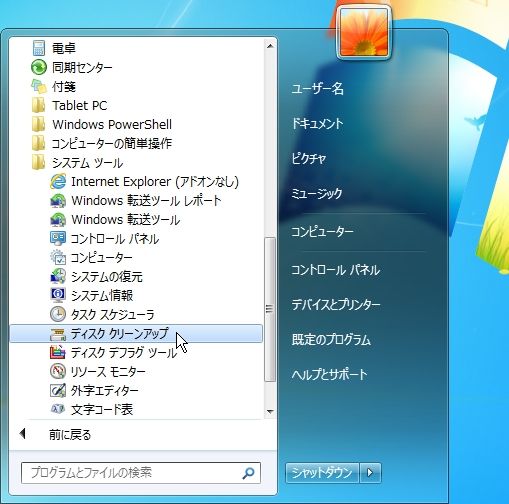509x504 pixels.
Task: Click the システム ツール folder icon
Action: click(x=39, y=162)
